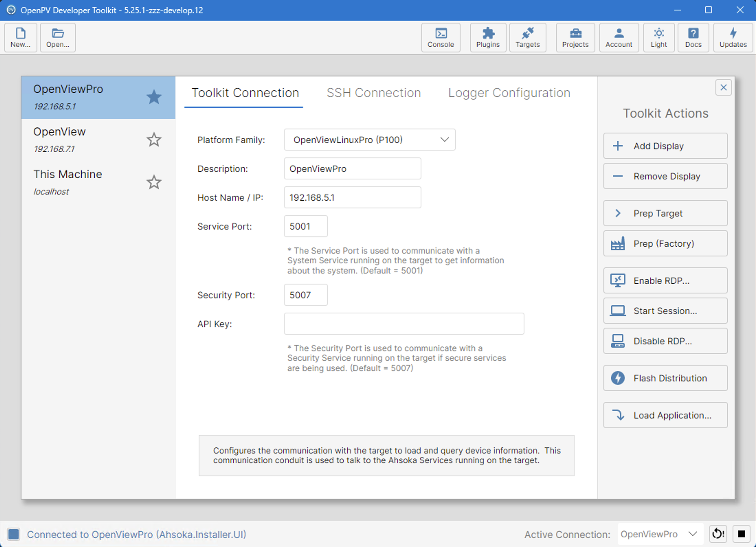Open the Console panel
Screen dimensions: 756x547
point(441,37)
